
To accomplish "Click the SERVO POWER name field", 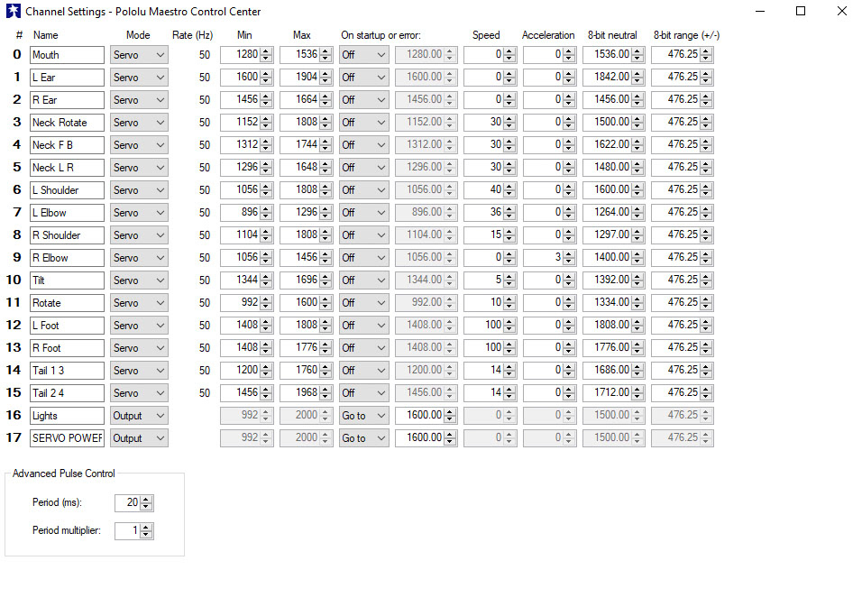I will pyautogui.click(x=67, y=438).
